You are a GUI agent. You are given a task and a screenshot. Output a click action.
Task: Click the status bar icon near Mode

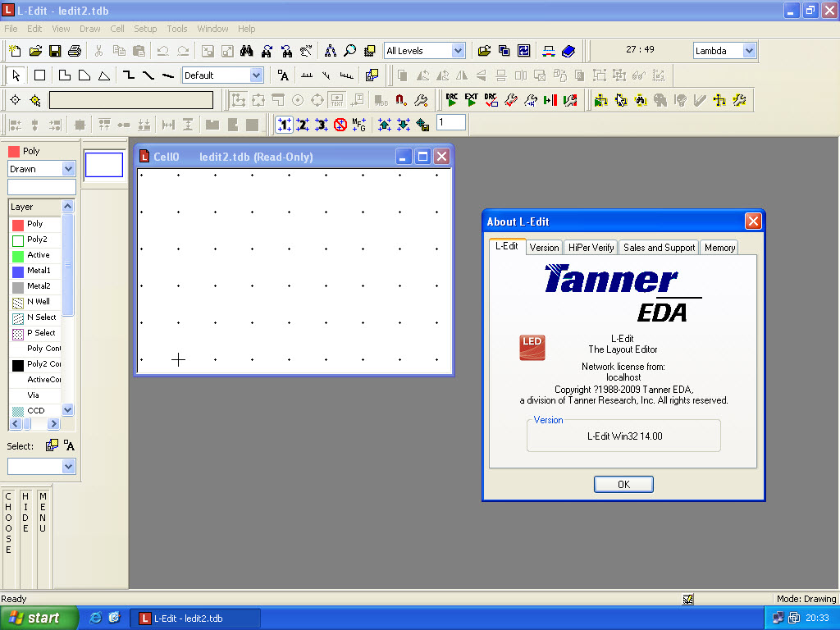click(688, 599)
